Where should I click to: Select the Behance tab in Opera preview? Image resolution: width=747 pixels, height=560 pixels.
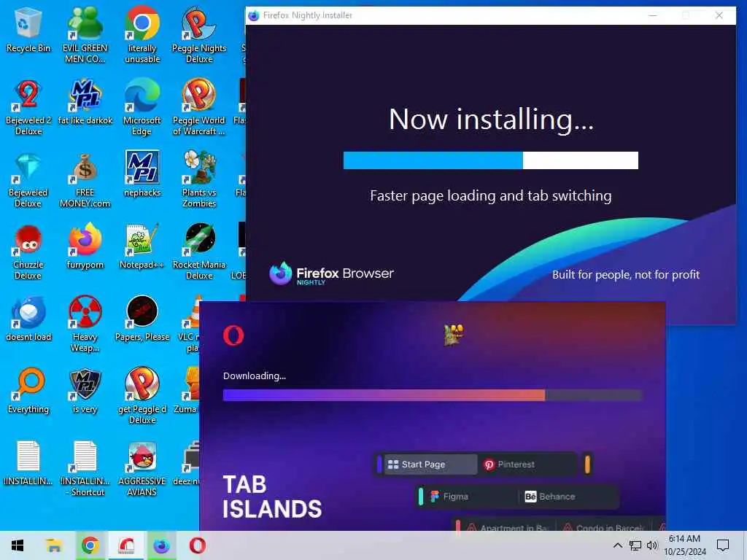pos(568,497)
